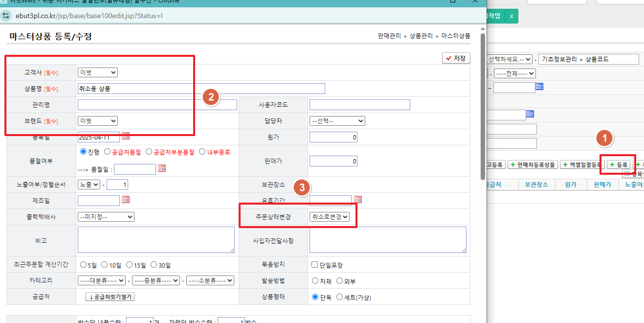This screenshot has height=323, width=644.
Task: Click the popup URL address text
Action: pos(89,15)
